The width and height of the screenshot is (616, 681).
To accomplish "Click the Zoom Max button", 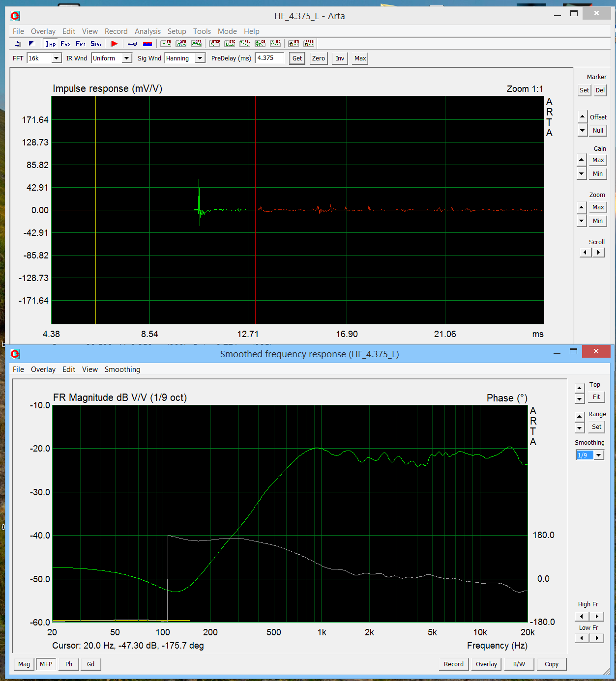I will click(x=598, y=207).
